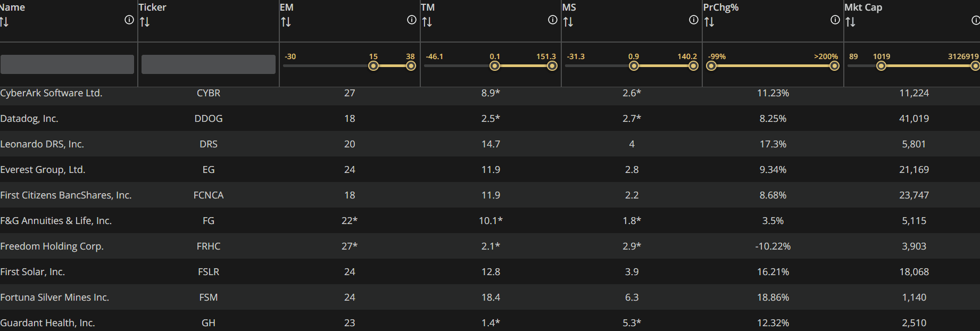
Task: Click the Ticker filter input field
Action: click(209, 64)
